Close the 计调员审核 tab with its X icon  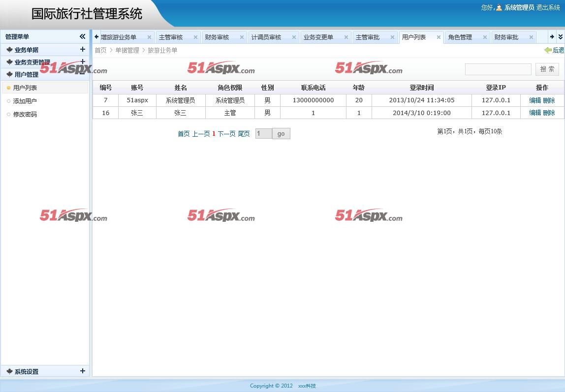click(x=294, y=37)
